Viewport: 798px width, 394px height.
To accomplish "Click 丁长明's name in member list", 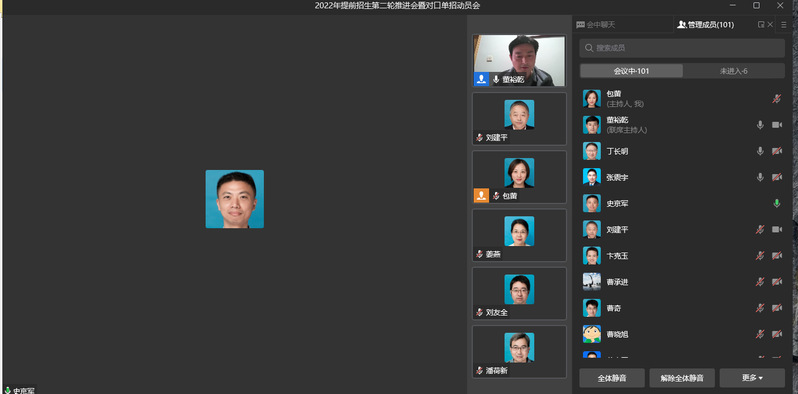I will click(x=617, y=151).
